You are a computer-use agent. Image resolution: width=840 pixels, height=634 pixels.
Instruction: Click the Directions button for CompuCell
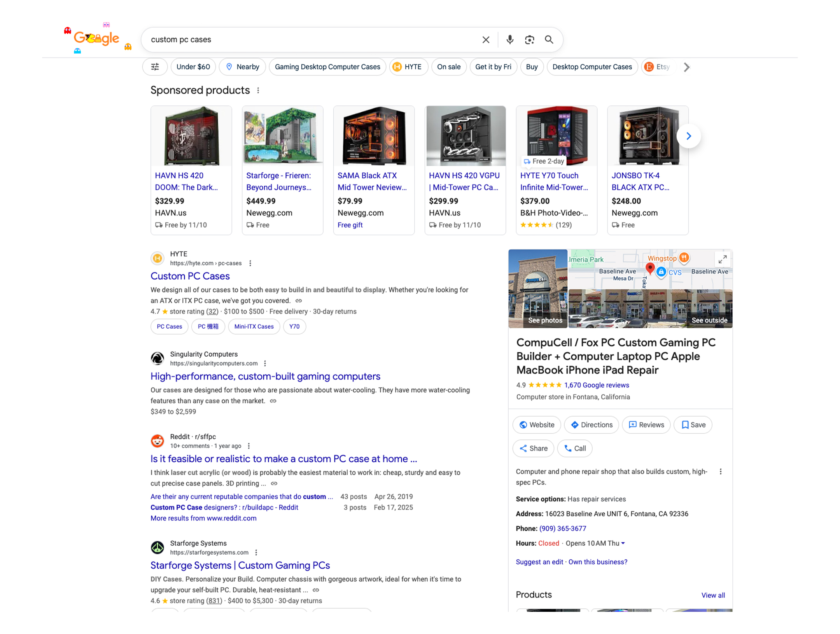[x=591, y=425]
